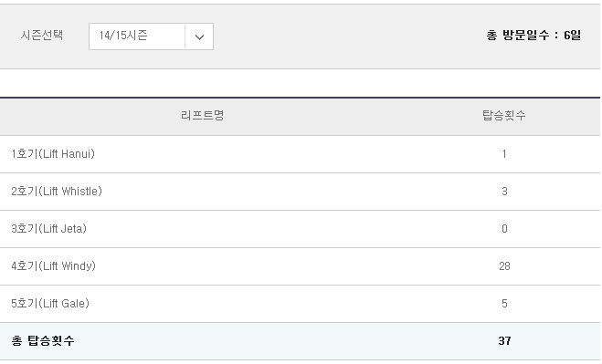The width and height of the screenshot is (602, 364).
Task: Select the 3호기(Lift Jeta) row
Action: click(300, 229)
